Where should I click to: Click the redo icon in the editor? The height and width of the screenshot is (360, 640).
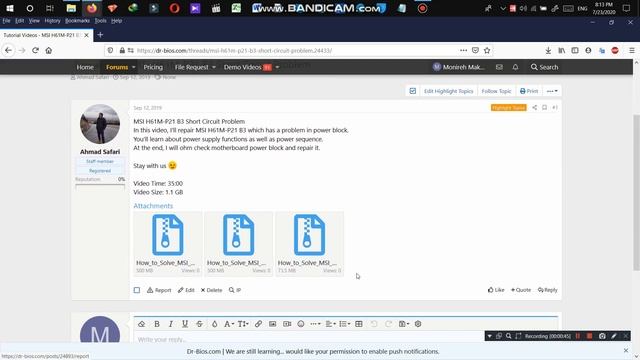tap(388, 324)
